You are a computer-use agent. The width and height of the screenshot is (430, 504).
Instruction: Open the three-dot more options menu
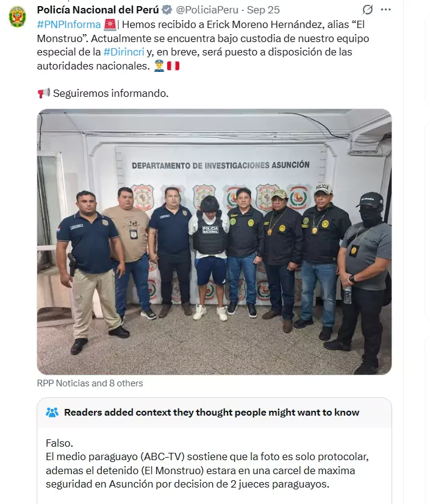(385, 10)
